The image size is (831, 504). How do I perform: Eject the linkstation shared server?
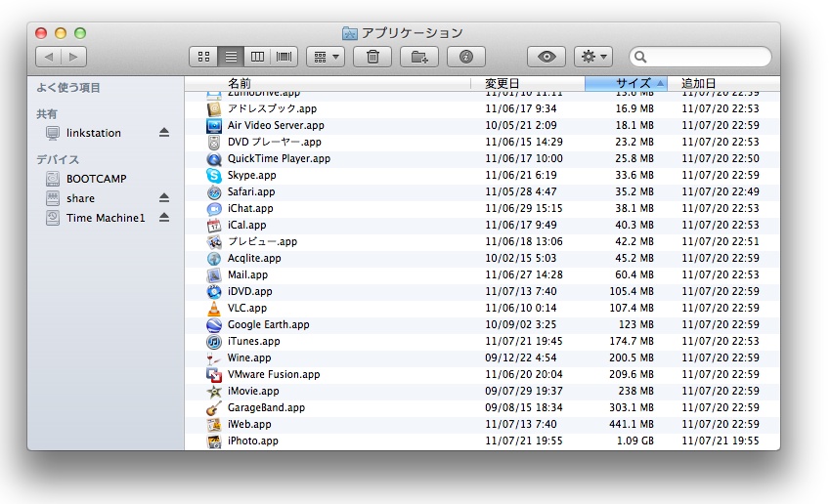164,133
